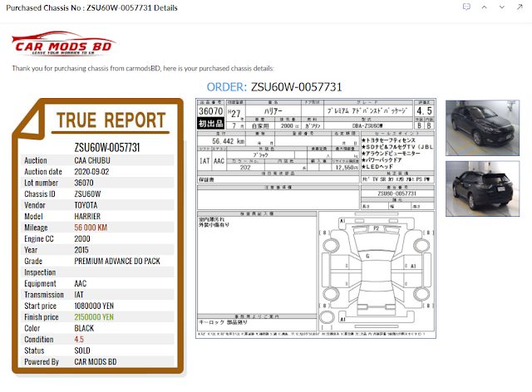
Task: Select vendor value 'TOYOTA'
Action: 86,205
